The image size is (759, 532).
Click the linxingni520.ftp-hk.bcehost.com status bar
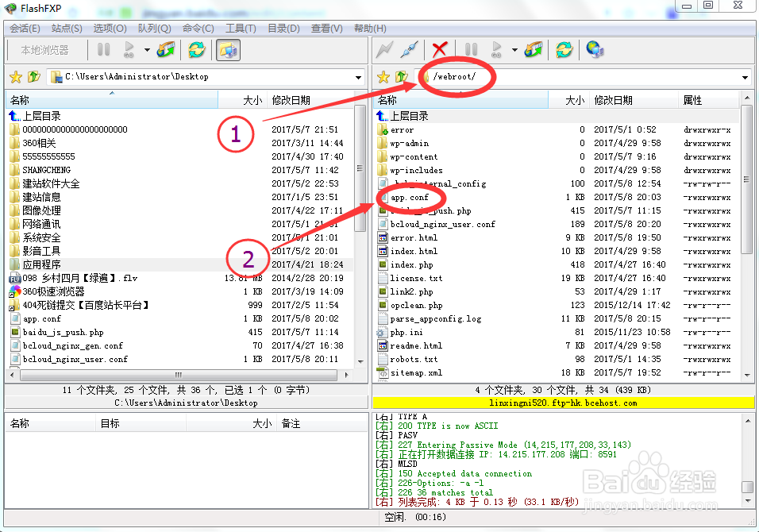pos(563,403)
